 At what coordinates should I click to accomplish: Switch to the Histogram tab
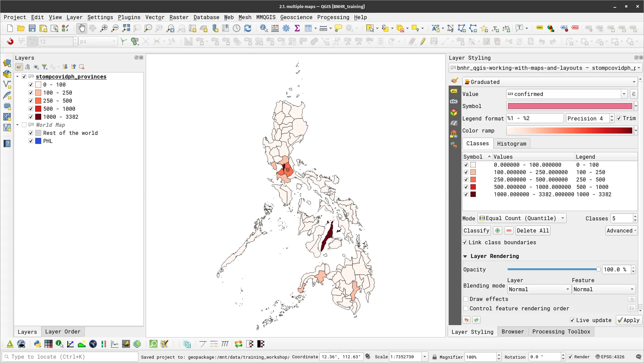512,143
